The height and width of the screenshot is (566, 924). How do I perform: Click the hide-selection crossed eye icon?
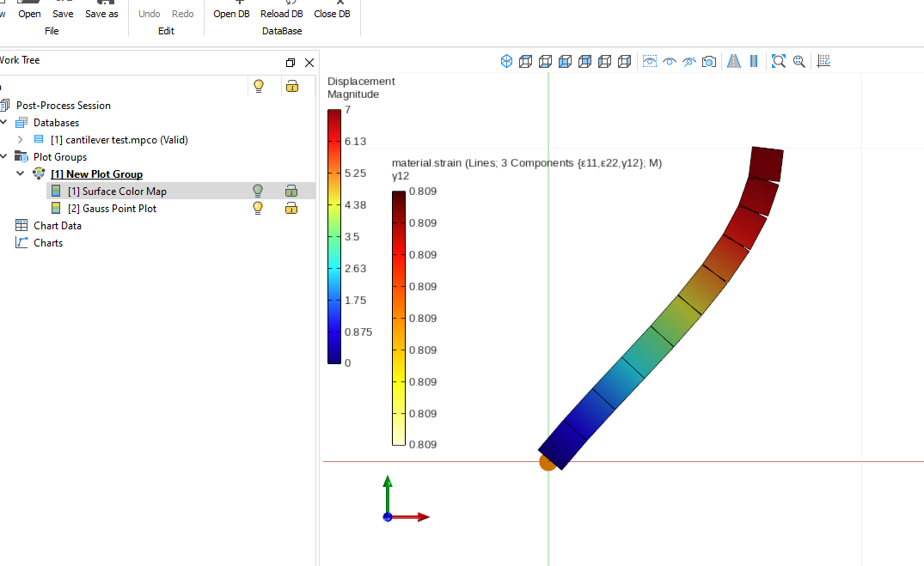coord(688,61)
